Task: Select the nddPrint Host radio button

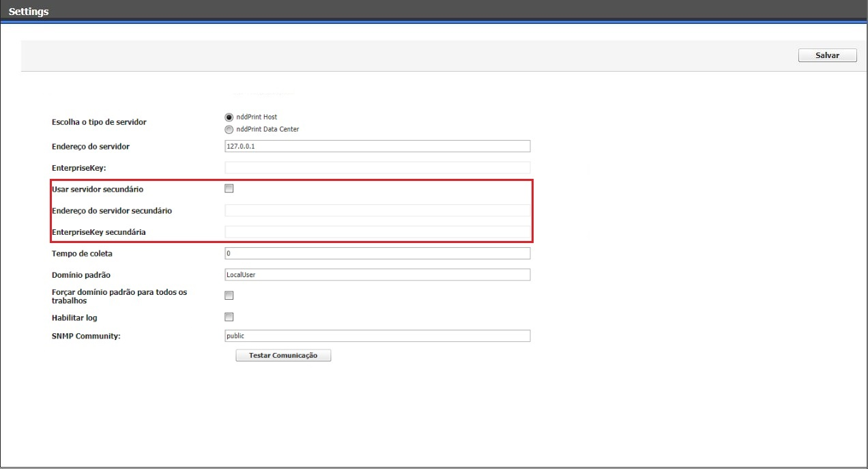Action: click(x=229, y=117)
